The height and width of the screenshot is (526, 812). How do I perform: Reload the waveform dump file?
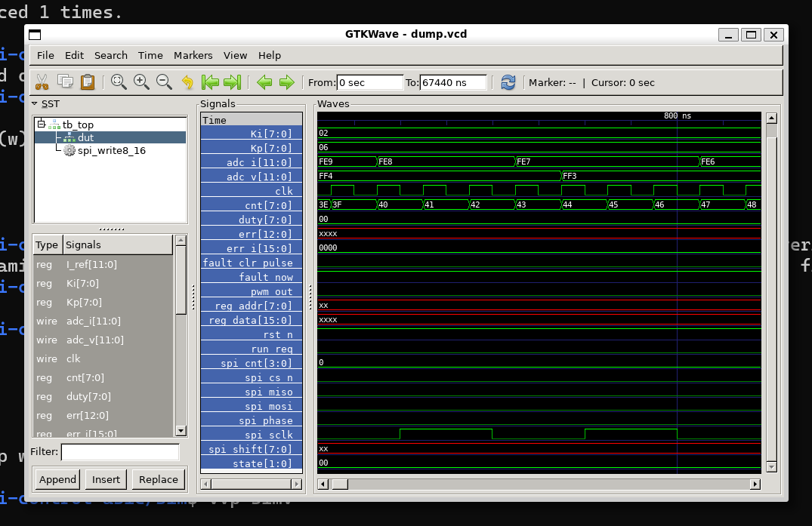[x=508, y=82]
